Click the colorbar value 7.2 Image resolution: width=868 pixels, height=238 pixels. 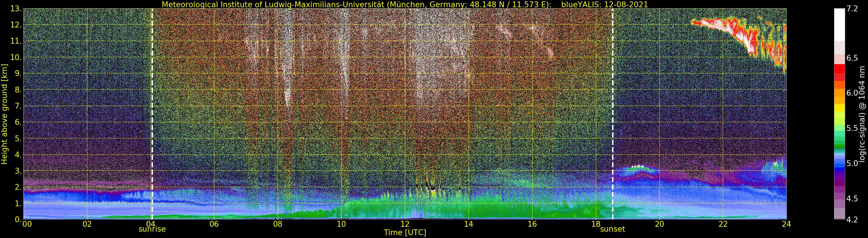click(852, 9)
